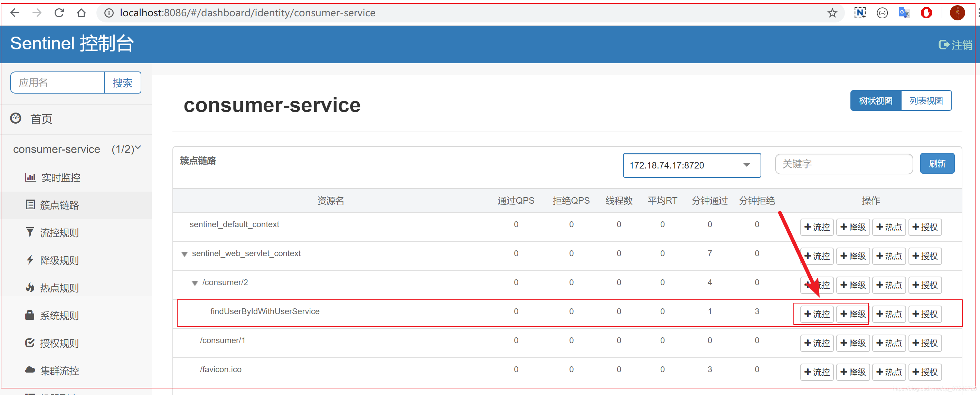Switch to 树状视图 tree view
Viewport: 980px width, 395px height.
point(875,101)
